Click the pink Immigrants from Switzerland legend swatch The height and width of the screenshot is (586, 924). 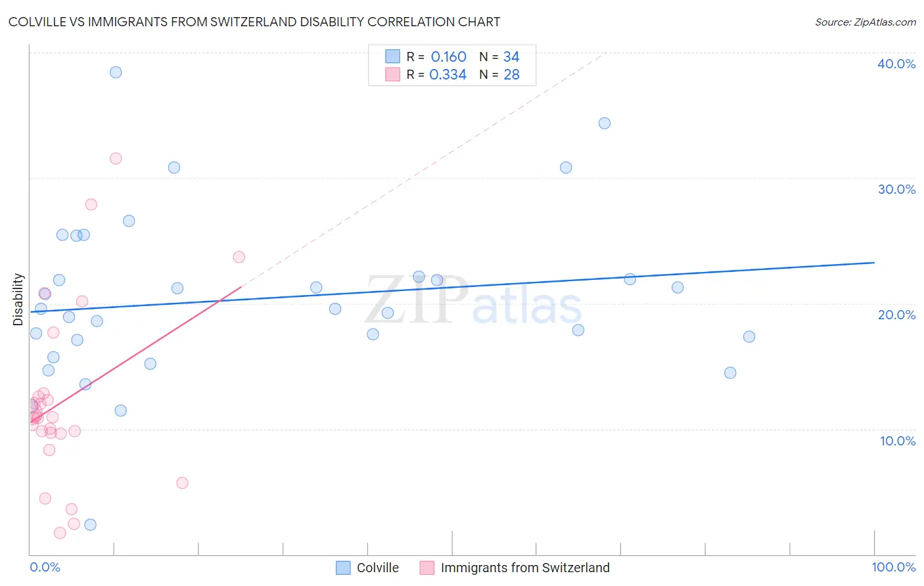(427, 568)
